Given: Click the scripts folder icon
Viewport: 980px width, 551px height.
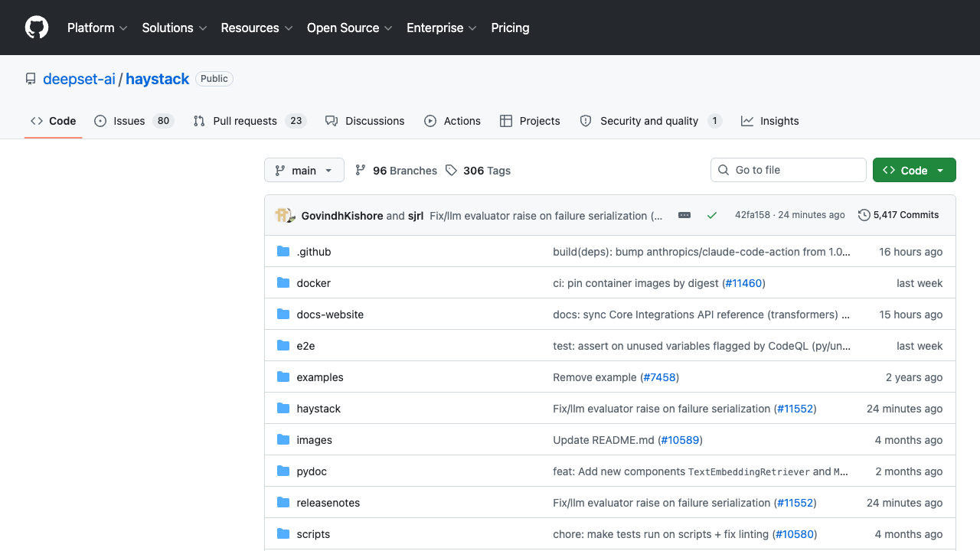Looking at the screenshot, I should click(x=283, y=534).
